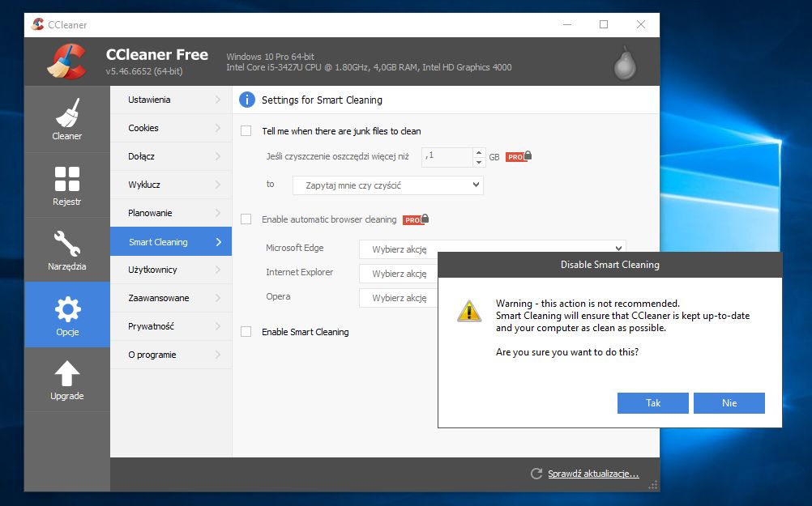
Task: Maximize the CCleaner window
Action: pyautogui.click(x=604, y=24)
